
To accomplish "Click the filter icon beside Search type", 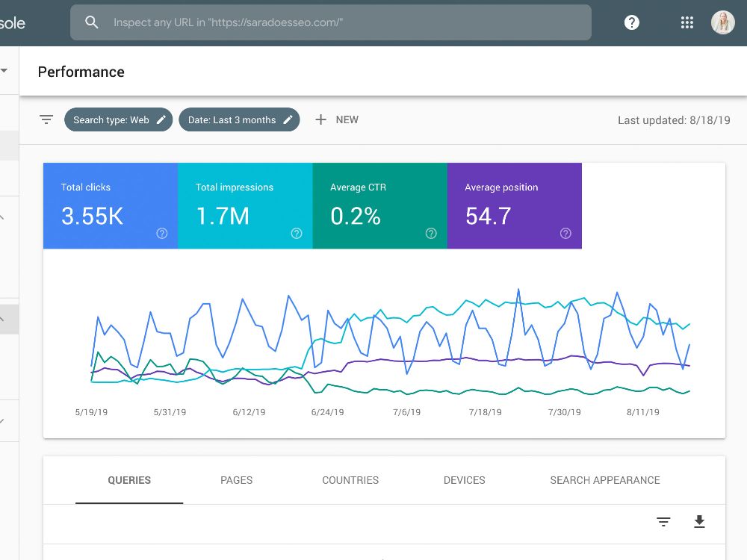I will (46, 119).
